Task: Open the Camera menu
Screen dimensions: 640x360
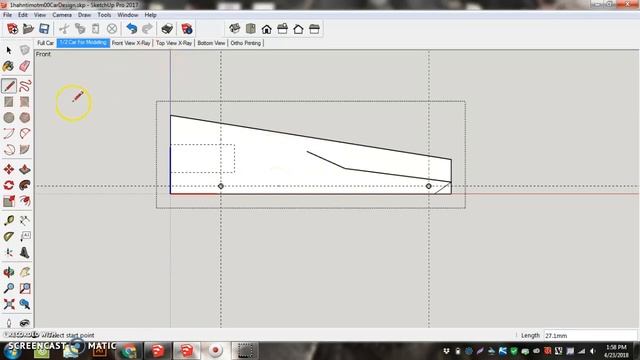Action: [x=62, y=15]
